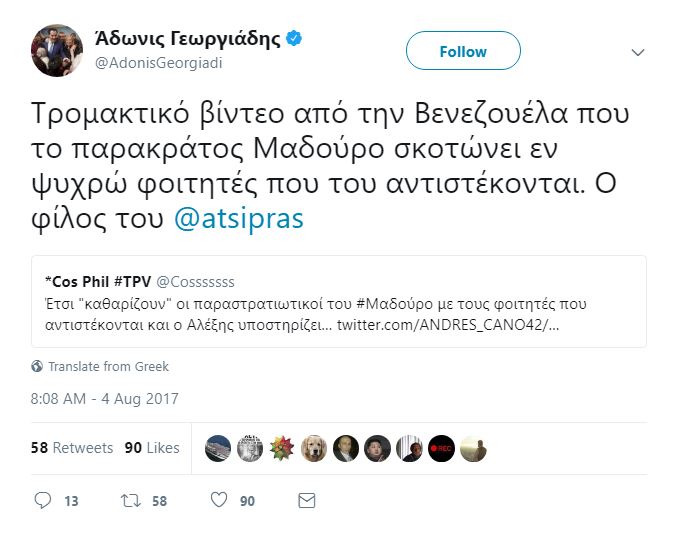This screenshot has width=683, height=538.
Task: Click the blue verified badge
Action: pos(295,39)
